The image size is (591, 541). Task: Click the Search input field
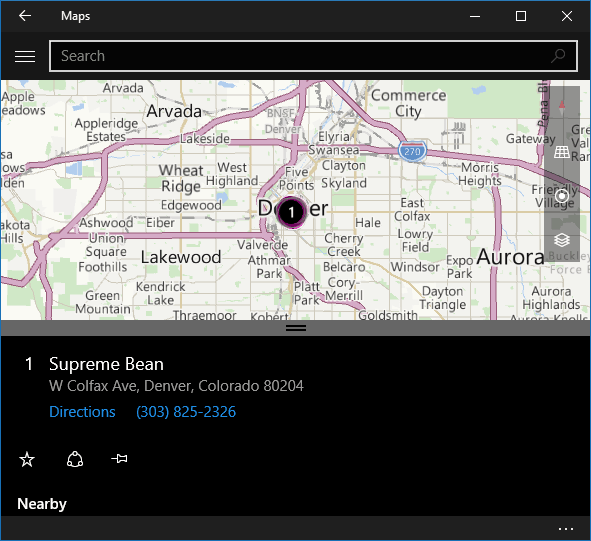(x=313, y=56)
